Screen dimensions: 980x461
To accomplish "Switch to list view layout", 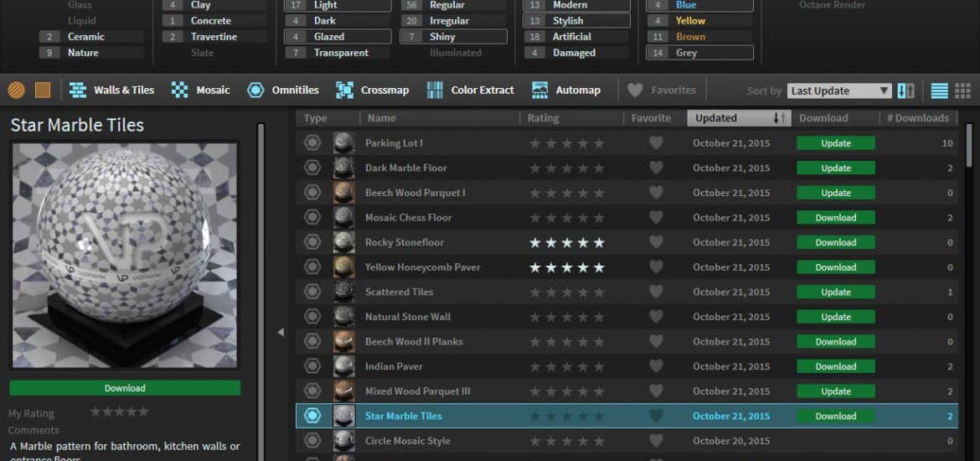I will [940, 91].
